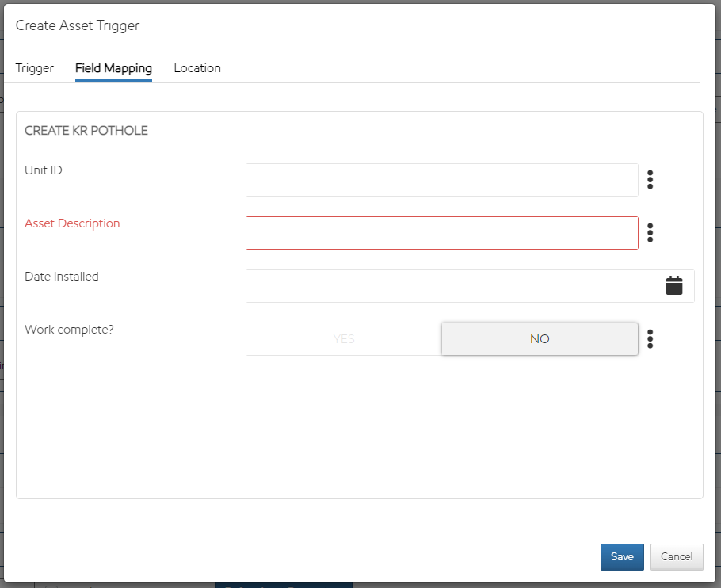The width and height of the screenshot is (721, 588).
Task: Cancel the asset trigger dialog
Action: point(677,556)
